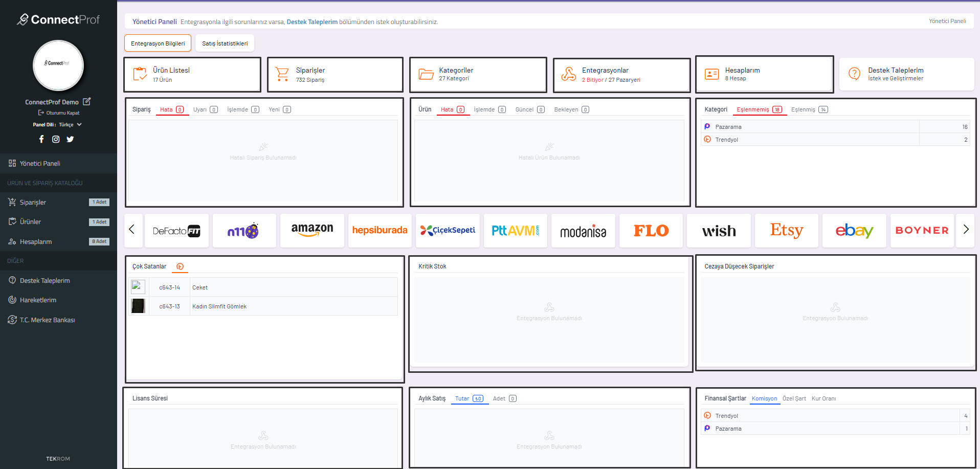Viewport: 980px width, 469px height.
Task: Select the ÇiçekSepeti marketplace logo
Action: point(448,231)
